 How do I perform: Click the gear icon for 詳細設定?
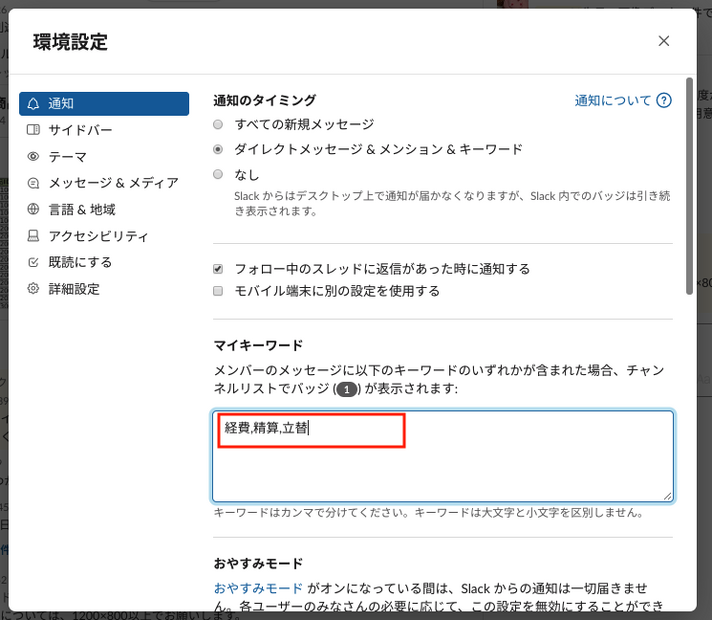[33, 289]
